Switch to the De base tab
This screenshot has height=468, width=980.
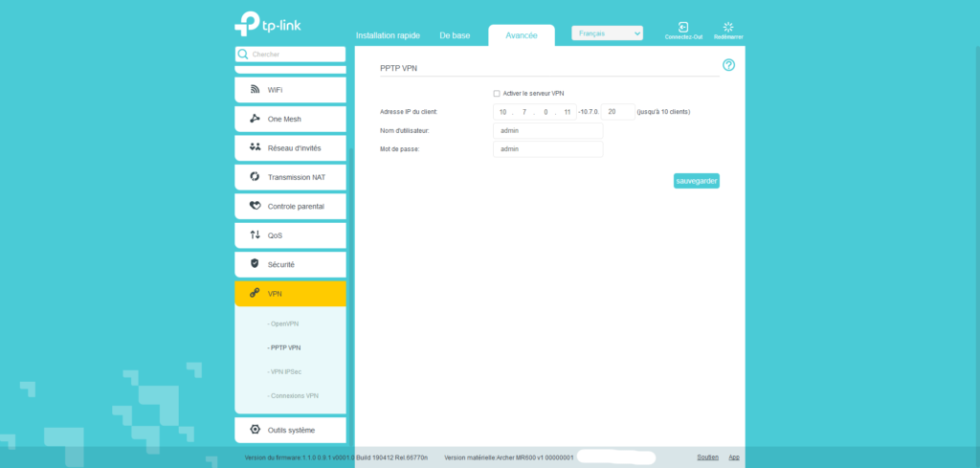pyautogui.click(x=455, y=35)
